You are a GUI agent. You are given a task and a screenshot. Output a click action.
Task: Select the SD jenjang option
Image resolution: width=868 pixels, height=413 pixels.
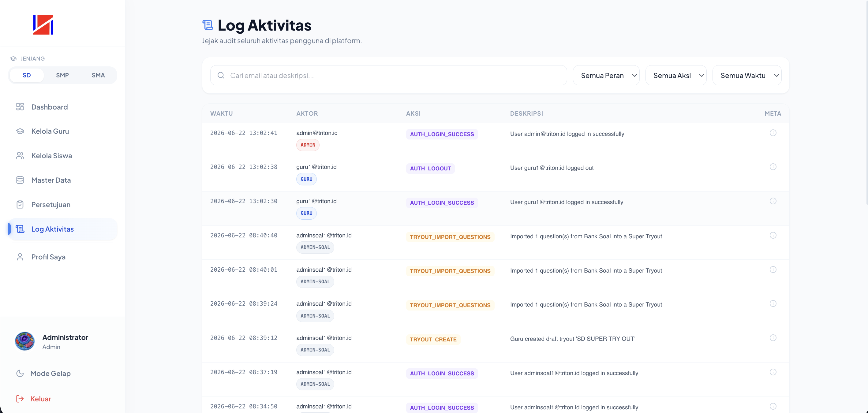tap(27, 75)
